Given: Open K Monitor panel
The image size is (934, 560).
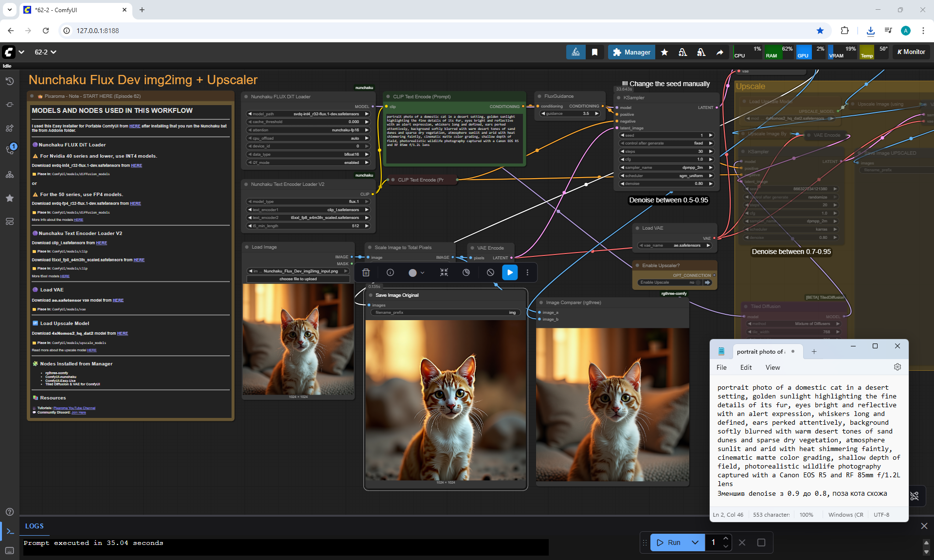Looking at the screenshot, I should coord(911,52).
